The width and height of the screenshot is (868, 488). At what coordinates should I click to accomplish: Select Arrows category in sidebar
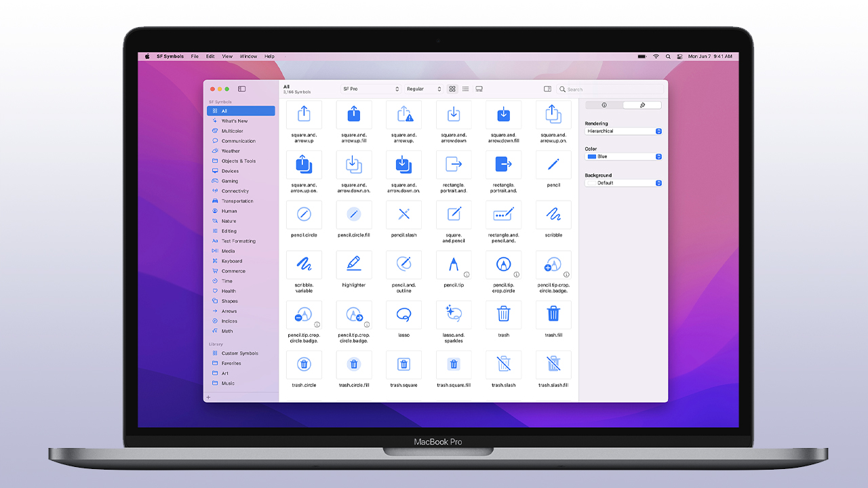241,311
